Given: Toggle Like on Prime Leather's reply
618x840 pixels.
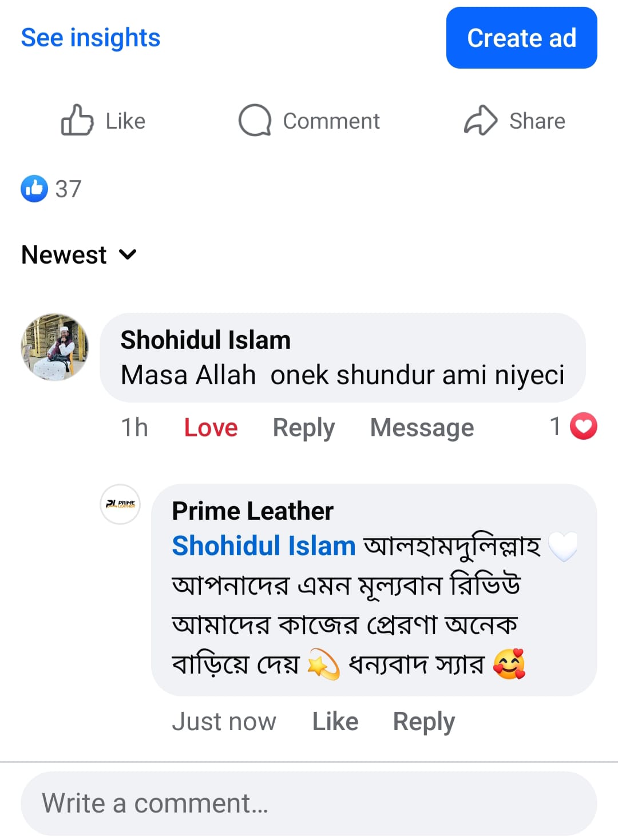Looking at the screenshot, I should [335, 722].
